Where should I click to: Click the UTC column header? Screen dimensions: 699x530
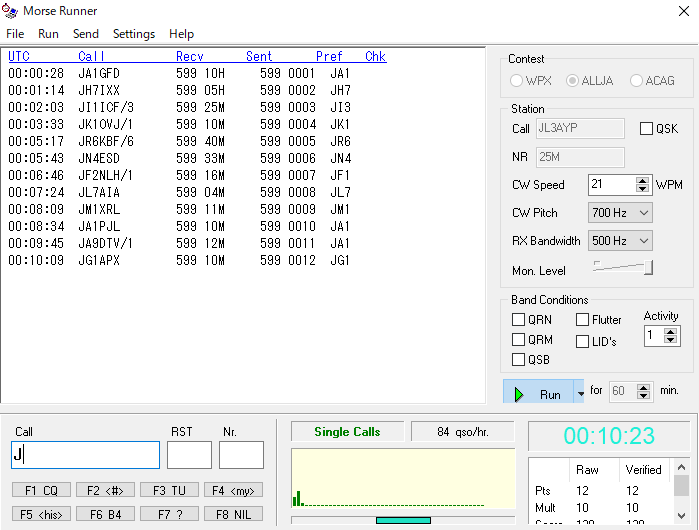click(x=19, y=57)
